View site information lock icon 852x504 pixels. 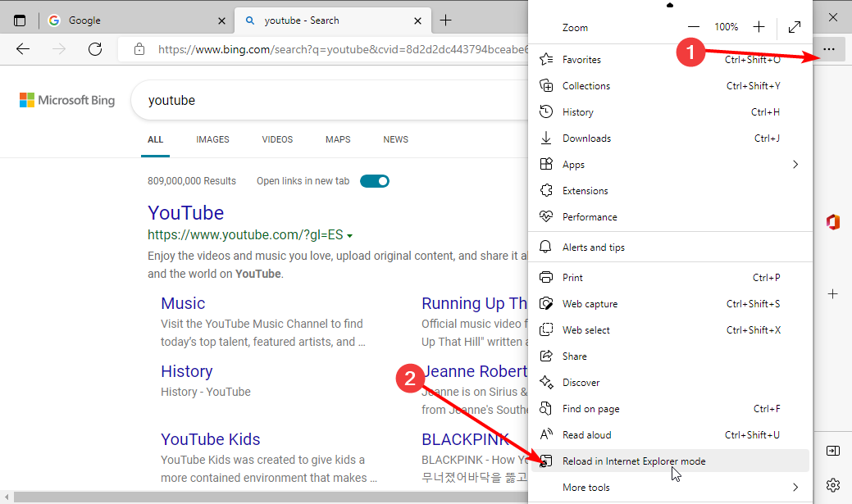(139, 49)
